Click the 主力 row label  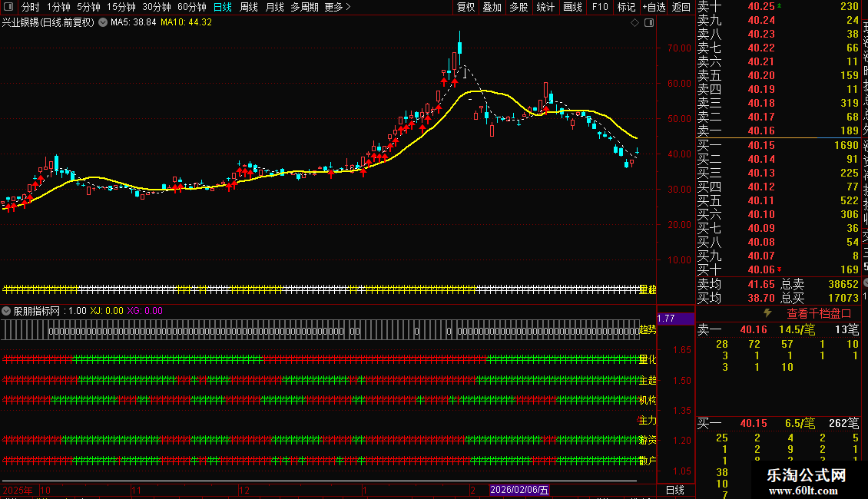point(648,421)
